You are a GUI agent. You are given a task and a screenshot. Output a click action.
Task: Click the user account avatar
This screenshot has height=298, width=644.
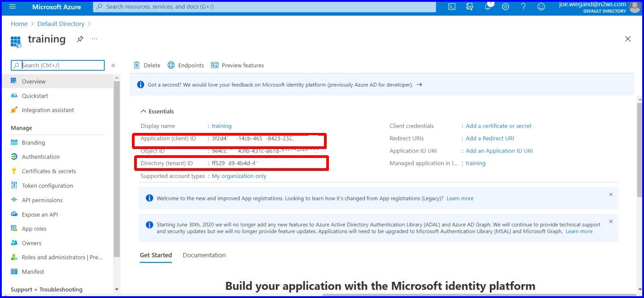pos(634,7)
